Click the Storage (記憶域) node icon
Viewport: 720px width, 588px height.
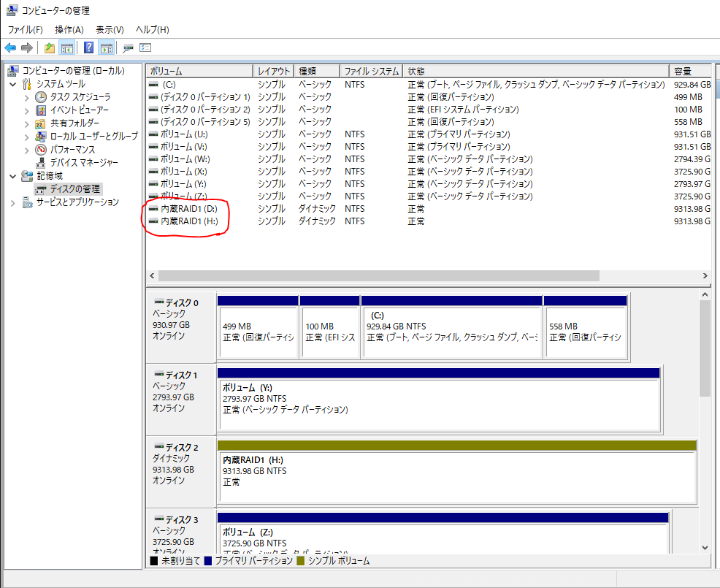pos(27,176)
